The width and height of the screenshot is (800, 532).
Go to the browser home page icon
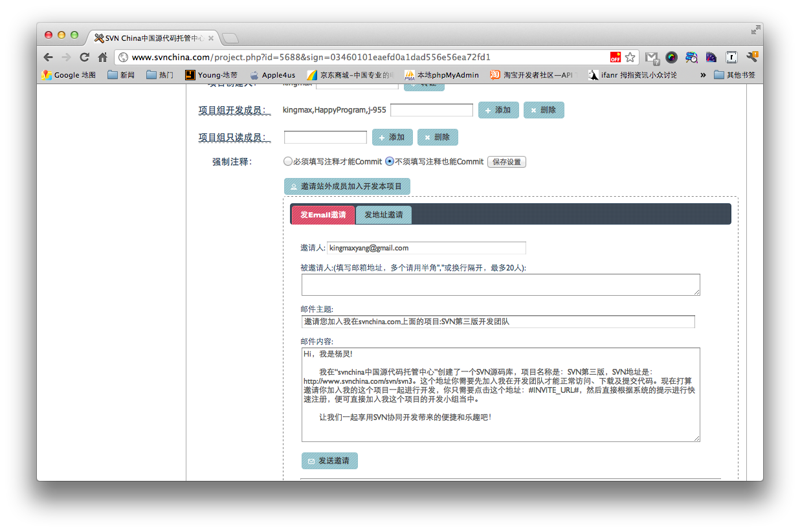[x=102, y=57]
